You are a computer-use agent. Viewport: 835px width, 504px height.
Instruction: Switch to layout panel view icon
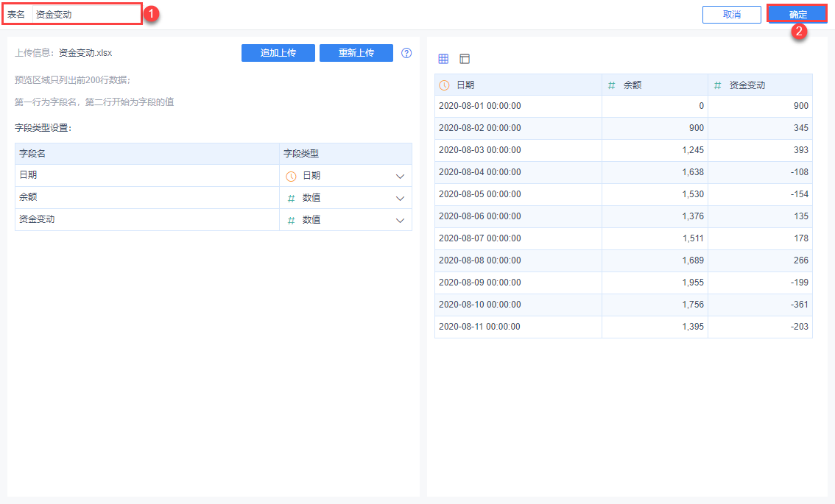(465, 59)
